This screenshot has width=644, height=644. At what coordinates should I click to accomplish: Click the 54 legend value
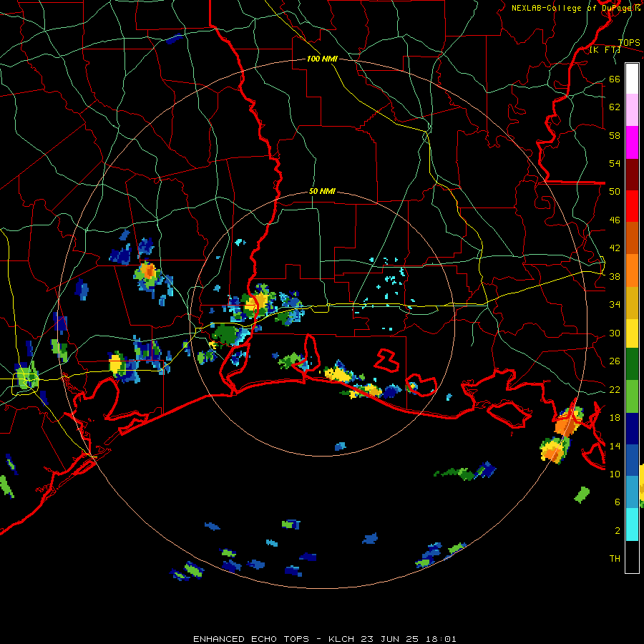point(615,163)
